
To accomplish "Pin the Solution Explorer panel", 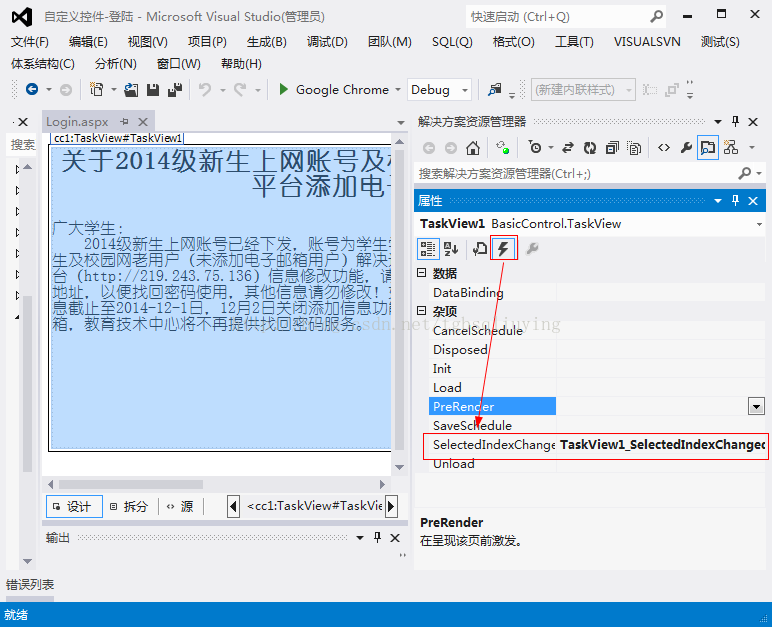I will click(x=735, y=121).
